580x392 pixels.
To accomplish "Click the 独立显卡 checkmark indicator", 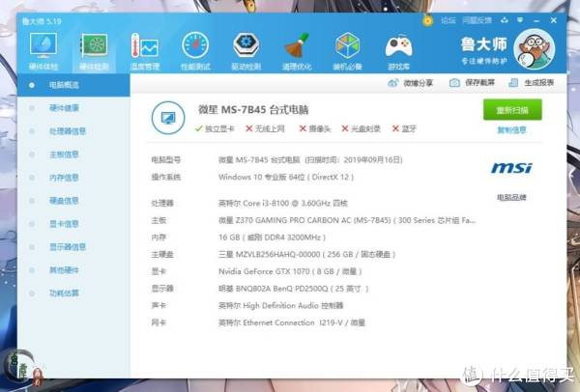I will (x=215, y=128).
